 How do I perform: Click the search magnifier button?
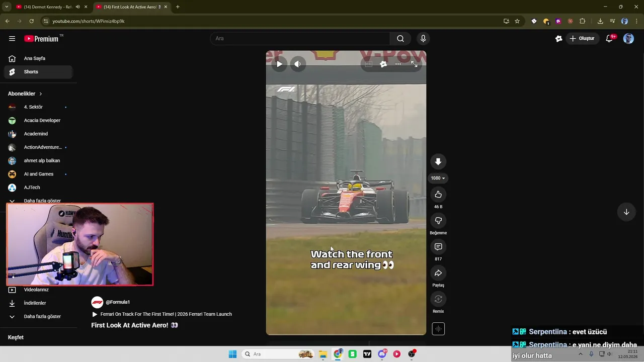(x=400, y=39)
